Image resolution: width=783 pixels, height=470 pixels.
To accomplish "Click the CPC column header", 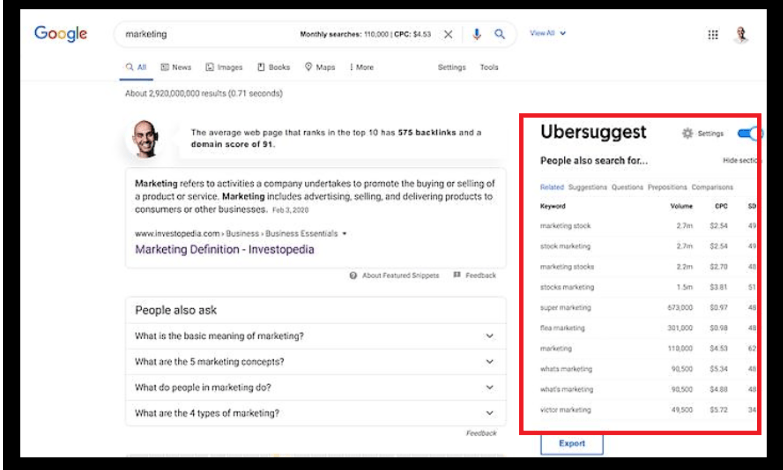I will (721, 206).
